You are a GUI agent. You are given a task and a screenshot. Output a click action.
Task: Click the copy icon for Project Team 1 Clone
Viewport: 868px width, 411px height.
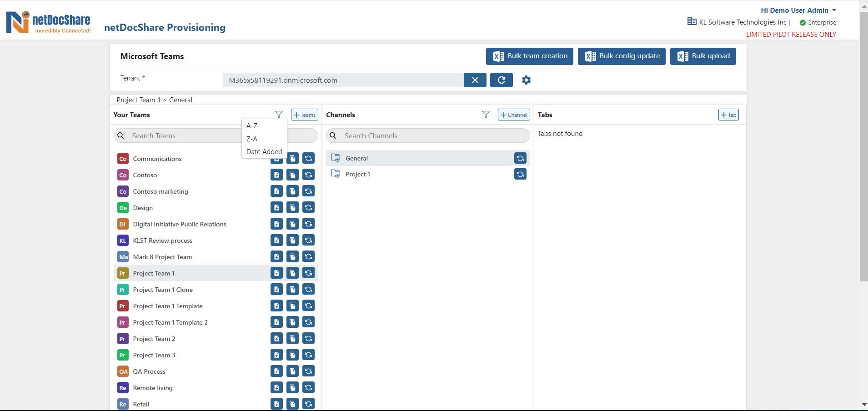coord(292,289)
